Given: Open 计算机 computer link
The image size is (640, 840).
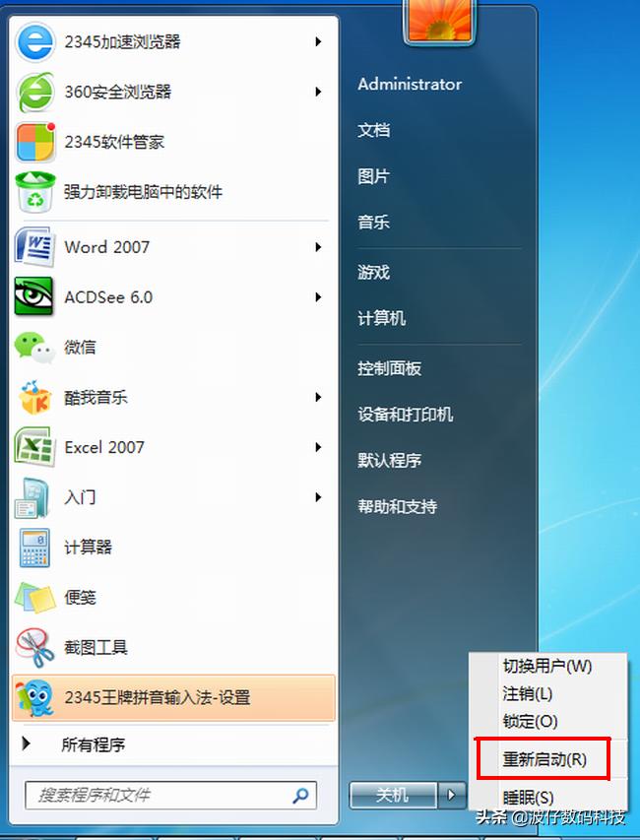Looking at the screenshot, I should pos(381,318).
